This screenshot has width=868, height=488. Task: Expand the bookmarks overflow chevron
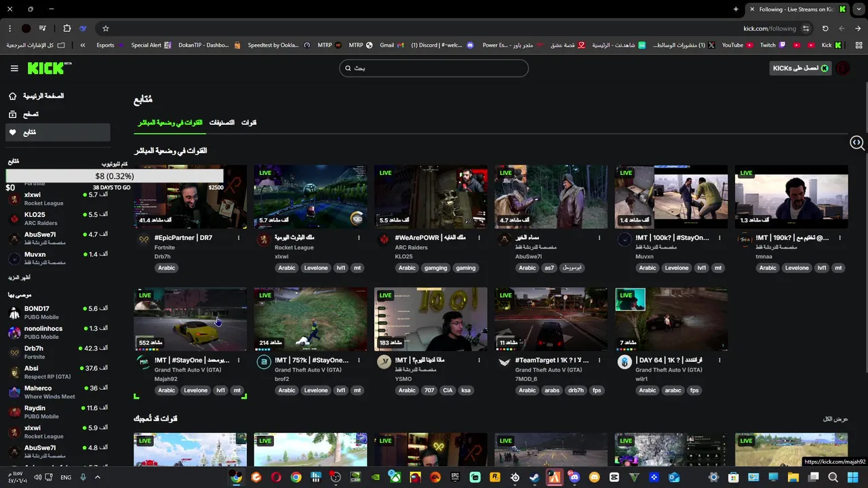83,45
